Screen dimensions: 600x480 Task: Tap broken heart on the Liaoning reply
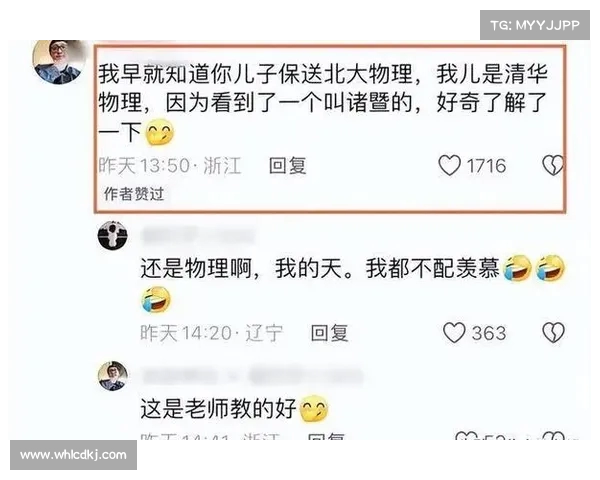(x=553, y=332)
